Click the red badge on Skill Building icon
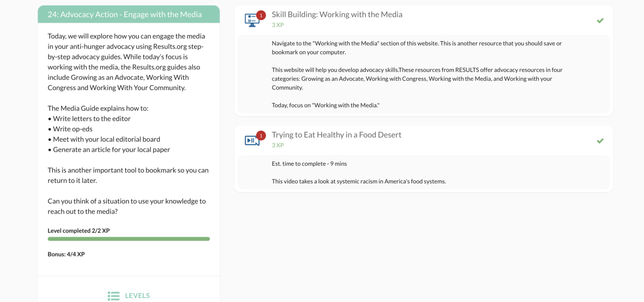Image resolution: width=644 pixels, height=302 pixels. click(x=261, y=15)
